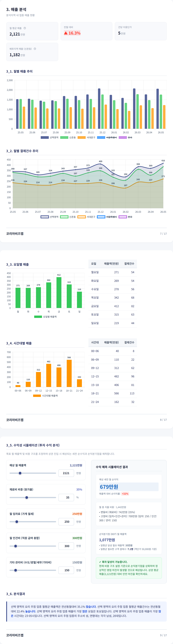Viewport: 173px width, 644px height.
Task: Click the 배후지역 매출 1,182 만원 value
Action: (x=17, y=55)
